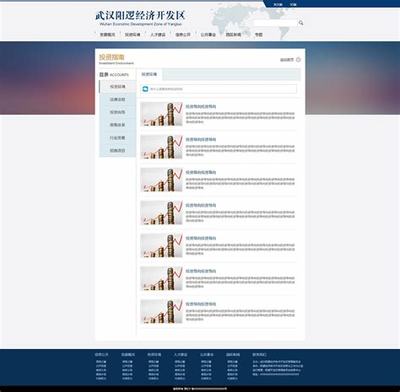Select the third sidebar category item
Viewport: 400px width, 392px height.
tap(118, 112)
